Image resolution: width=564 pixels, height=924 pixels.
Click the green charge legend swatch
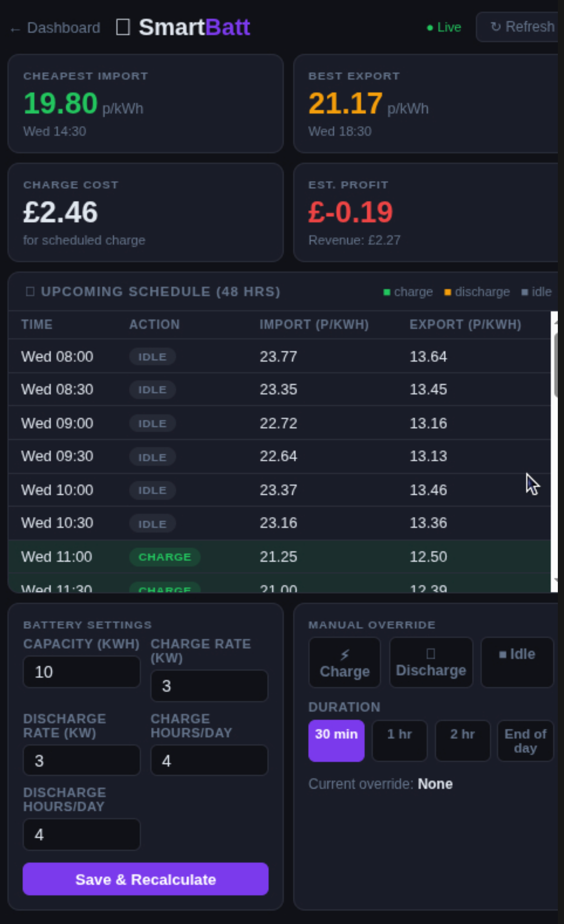coord(387,292)
